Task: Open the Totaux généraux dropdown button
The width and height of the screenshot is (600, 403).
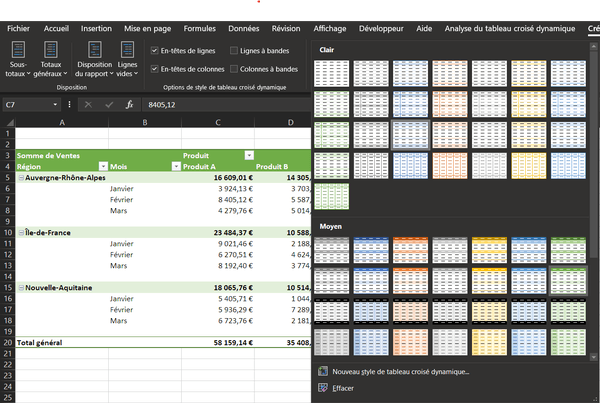Action: [50, 59]
